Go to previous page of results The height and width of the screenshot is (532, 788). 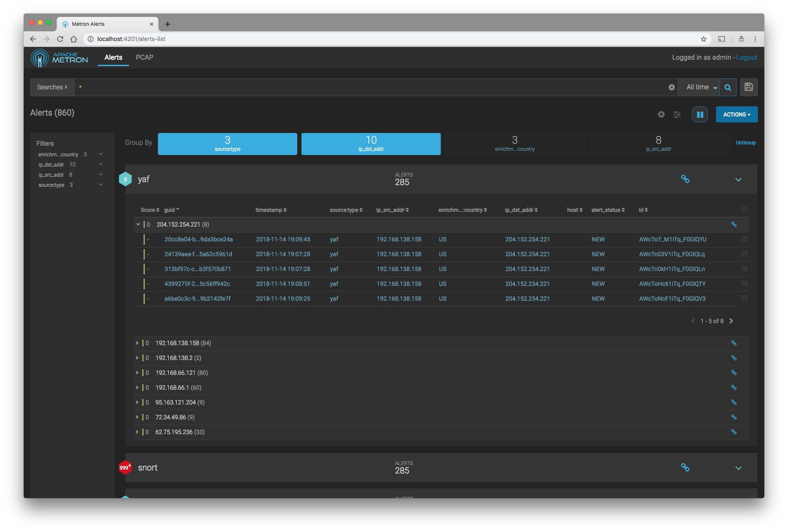coord(693,321)
